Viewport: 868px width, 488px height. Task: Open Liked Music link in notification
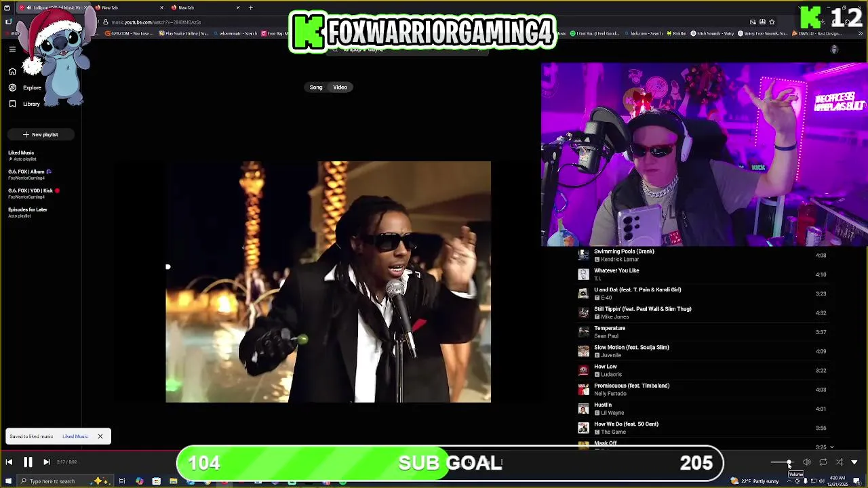point(75,436)
